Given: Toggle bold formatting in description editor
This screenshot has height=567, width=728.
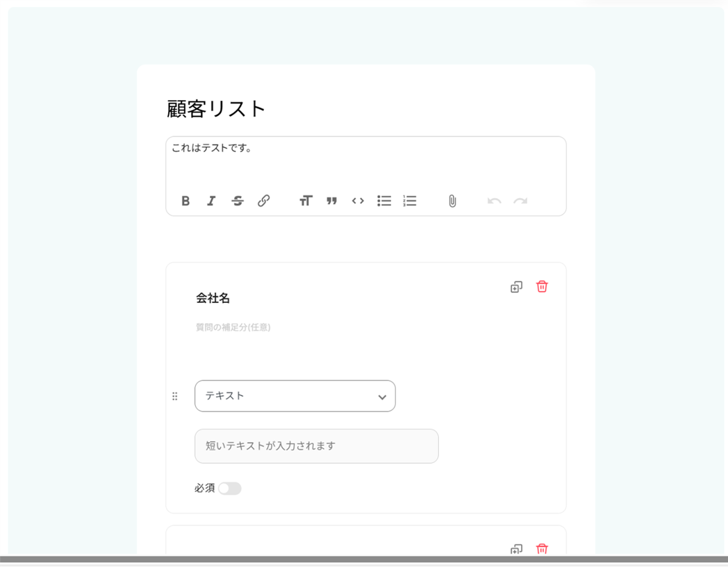Looking at the screenshot, I should 186,201.
